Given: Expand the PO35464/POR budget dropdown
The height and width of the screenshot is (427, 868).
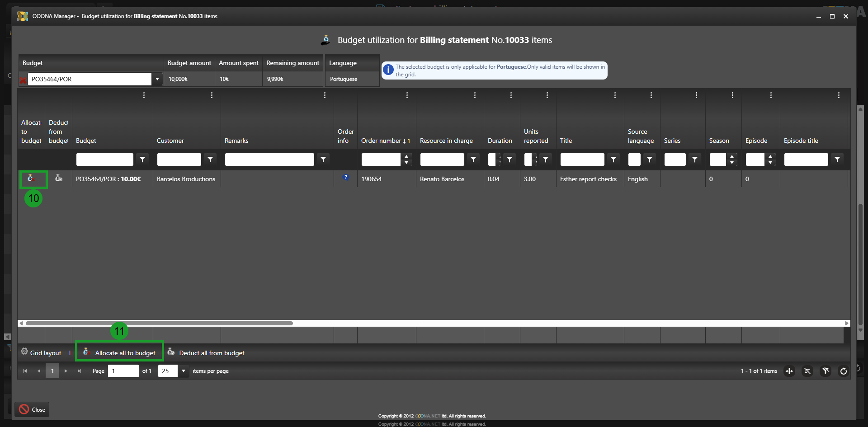Looking at the screenshot, I should point(157,79).
